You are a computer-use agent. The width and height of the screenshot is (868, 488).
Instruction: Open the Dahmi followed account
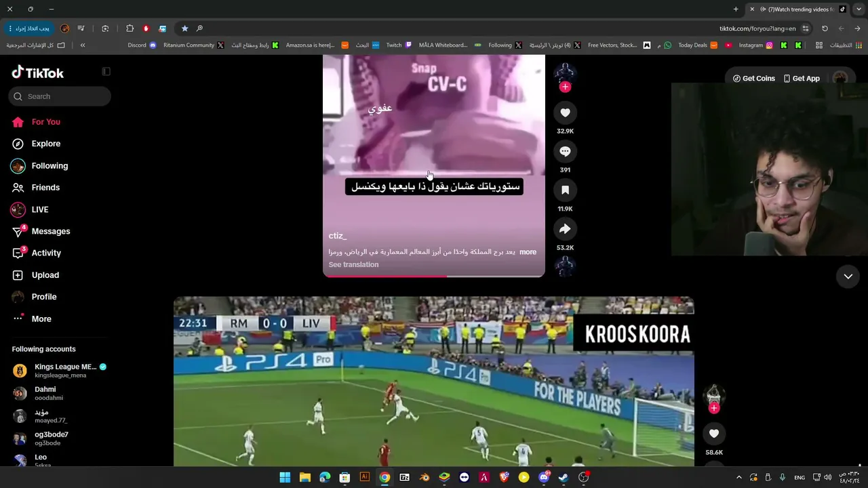point(60,393)
